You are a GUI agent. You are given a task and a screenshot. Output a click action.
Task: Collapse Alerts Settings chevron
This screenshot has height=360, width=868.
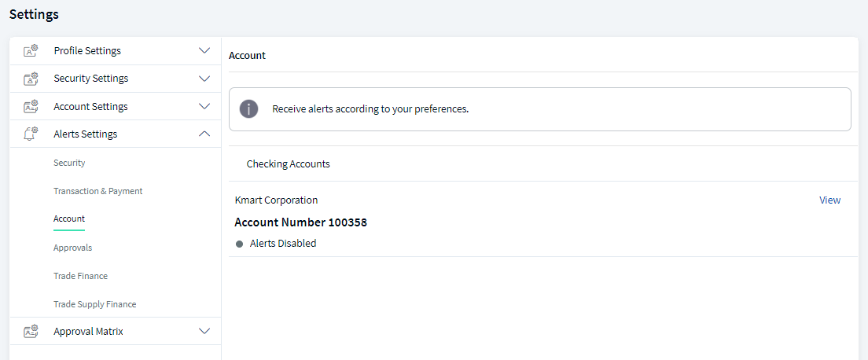204,134
